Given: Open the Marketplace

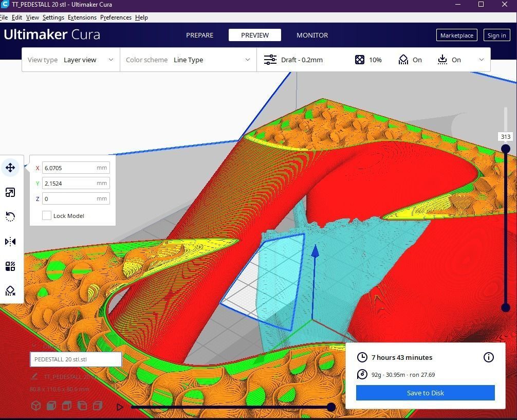Looking at the screenshot, I should pos(457,35).
